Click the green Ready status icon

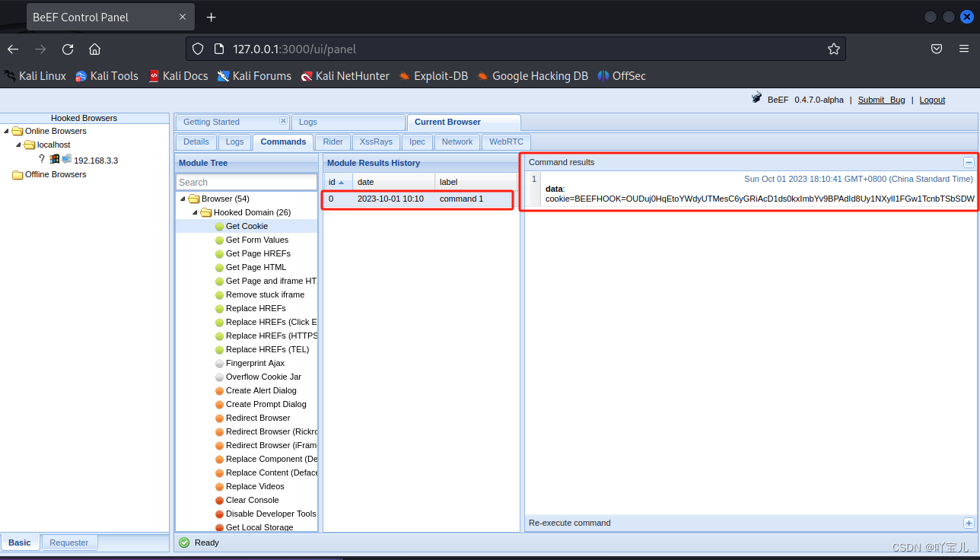183,542
